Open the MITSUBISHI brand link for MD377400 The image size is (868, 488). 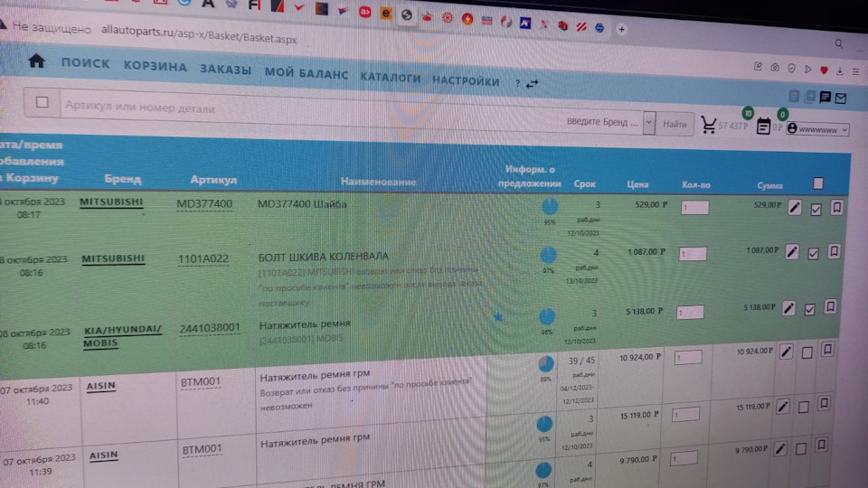tap(111, 202)
